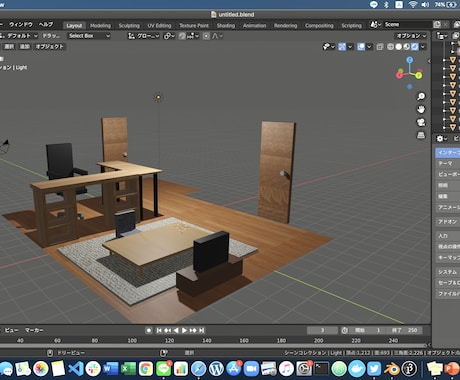460x380 pixels.
Task: Toggle snapping magnet in viewport header
Action: click(182, 36)
